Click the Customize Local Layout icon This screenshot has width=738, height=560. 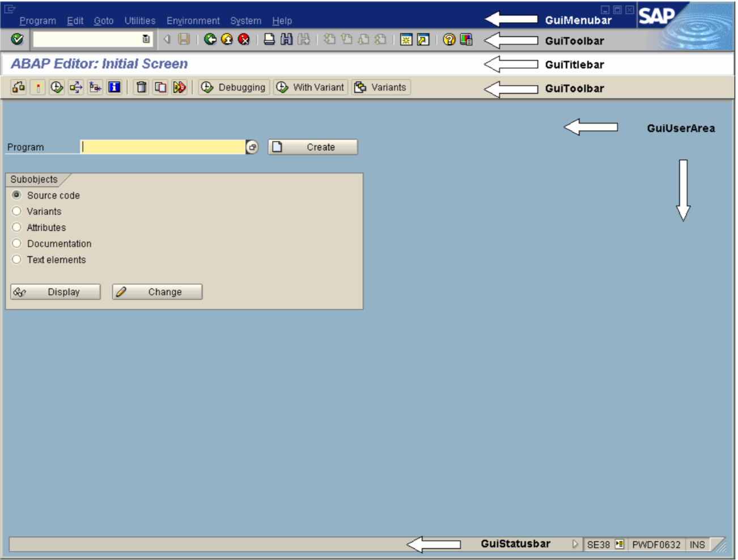[x=466, y=39]
